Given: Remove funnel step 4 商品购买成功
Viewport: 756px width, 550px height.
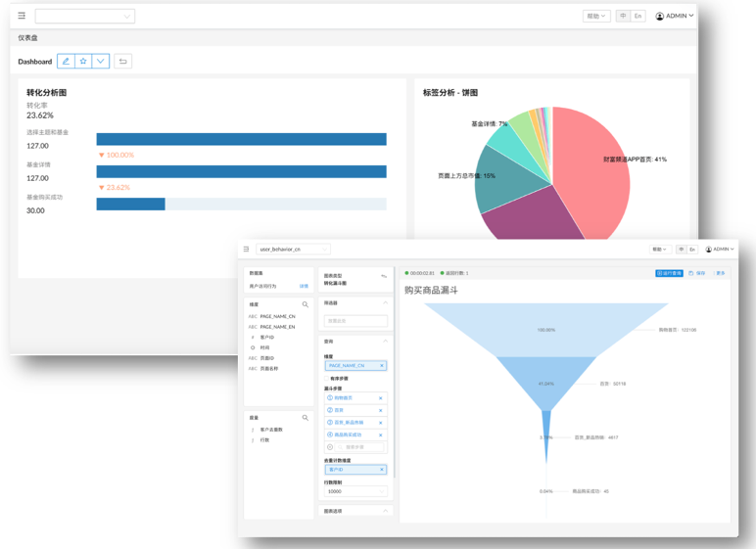Looking at the screenshot, I should tap(380, 435).
